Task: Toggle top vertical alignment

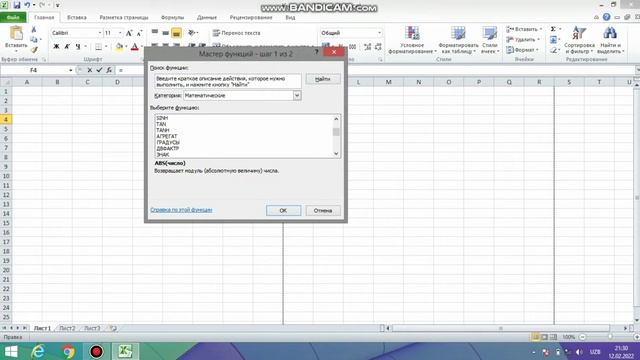Action: [x=155, y=33]
